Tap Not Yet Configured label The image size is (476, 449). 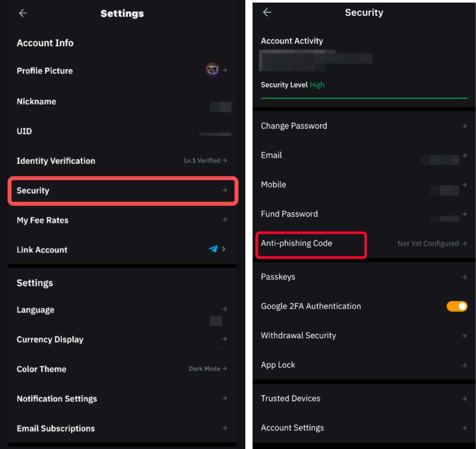coord(428,243)
